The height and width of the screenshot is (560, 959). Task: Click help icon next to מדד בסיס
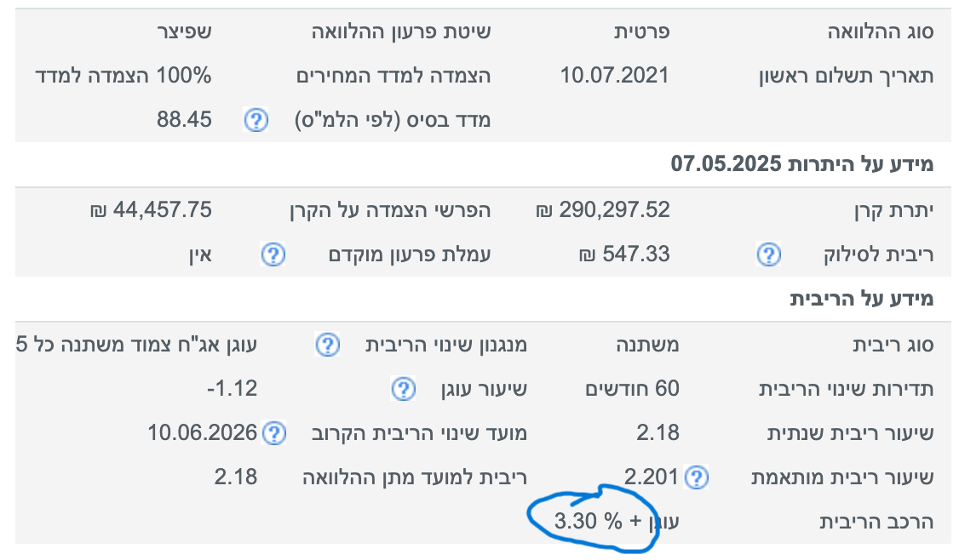point(256,120)
